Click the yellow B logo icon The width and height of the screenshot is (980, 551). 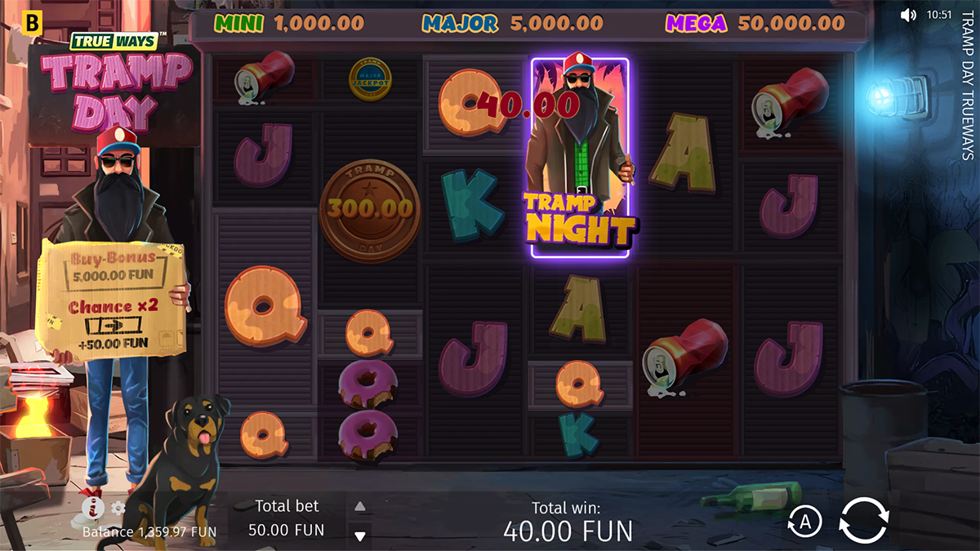33,24
